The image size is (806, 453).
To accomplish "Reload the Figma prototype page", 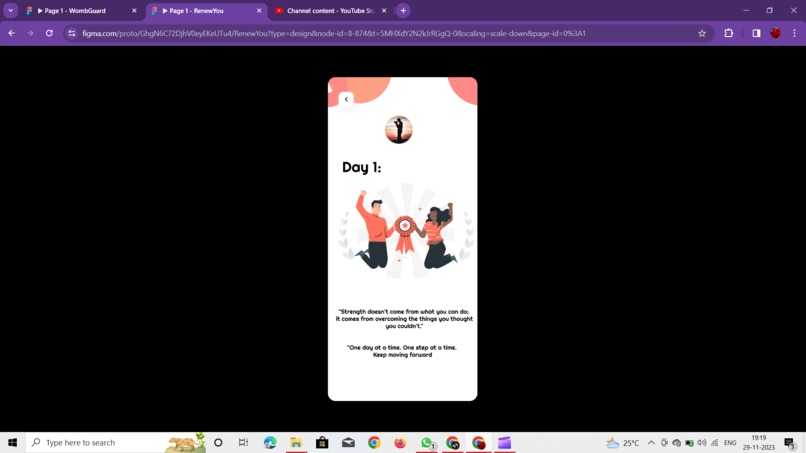I will [x=49, y=33].
